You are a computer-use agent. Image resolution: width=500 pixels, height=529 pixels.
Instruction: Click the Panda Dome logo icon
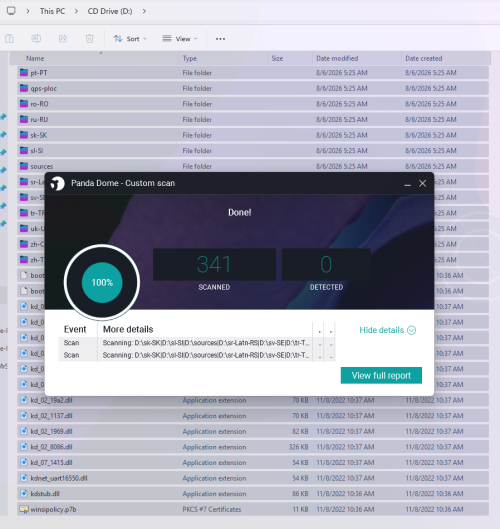click(58, 183)
